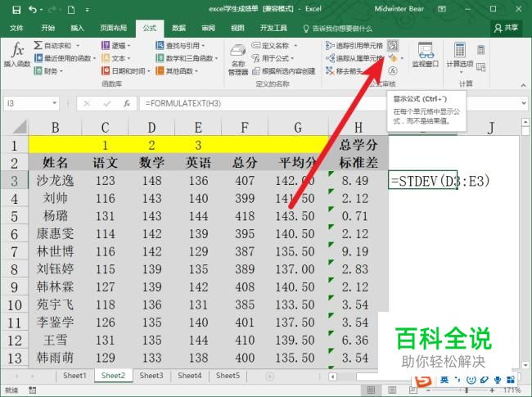Click the macro record icon in status bar
Viewport: 532px width, 397px height.
point(32,390)
